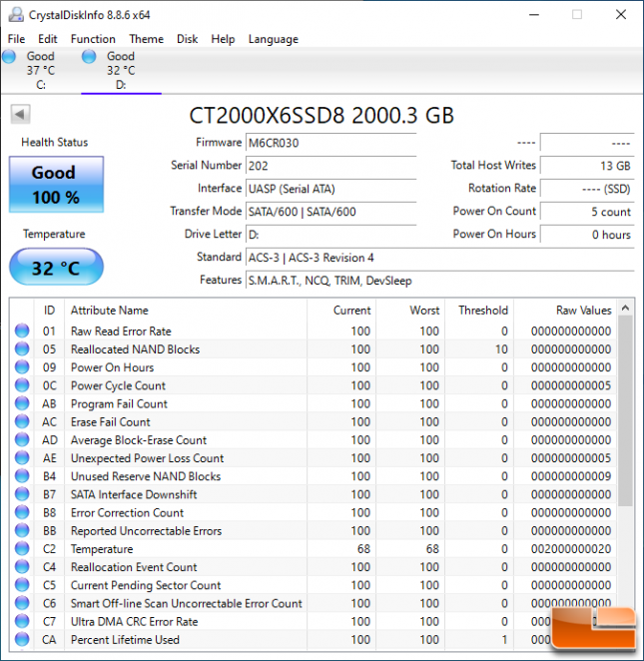The image size is (644, 661).
Task: Click the status orb for SATA Interface Downshift
Action: click(22, 494)
